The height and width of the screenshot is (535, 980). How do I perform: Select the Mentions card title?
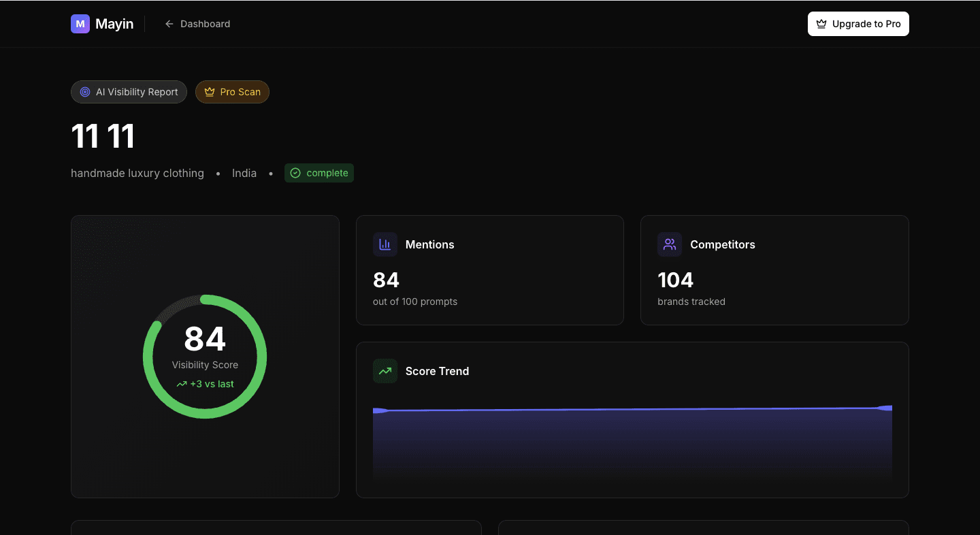click(429, 244)
